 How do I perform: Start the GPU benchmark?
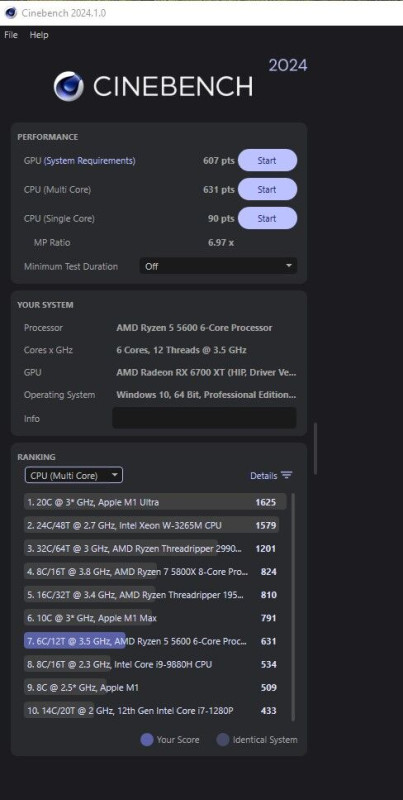(x=267, y=160)
